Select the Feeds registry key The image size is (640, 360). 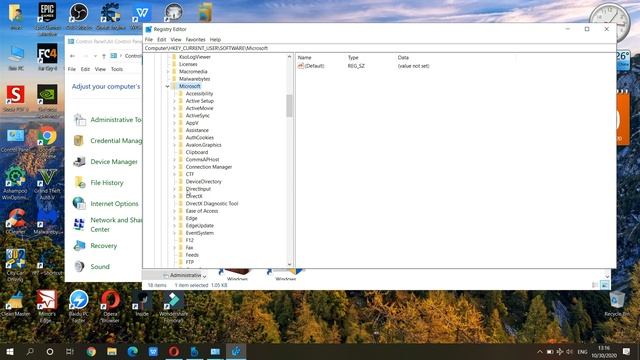tap(192, 255)
